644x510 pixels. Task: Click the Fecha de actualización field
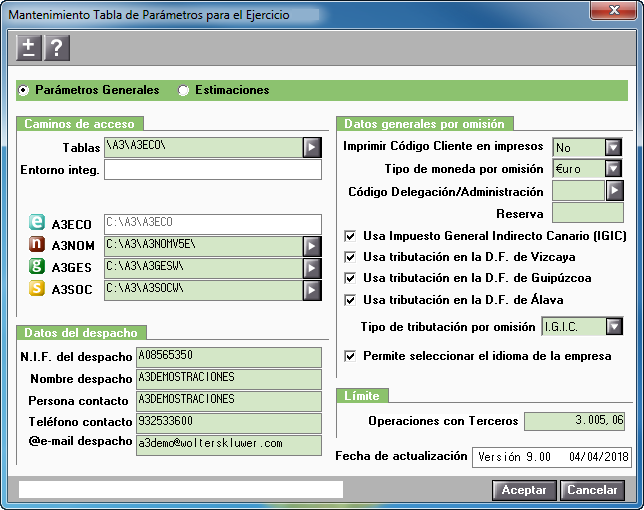(552, 457)
